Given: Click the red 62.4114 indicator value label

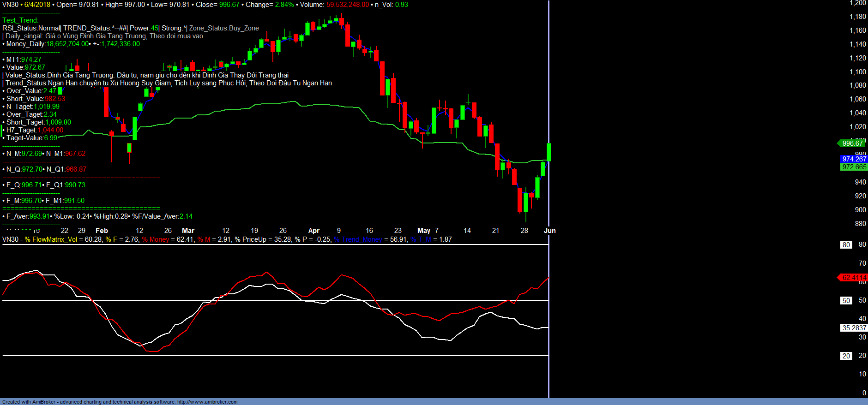Looking at the screenshot, I should tap(853, 278).
